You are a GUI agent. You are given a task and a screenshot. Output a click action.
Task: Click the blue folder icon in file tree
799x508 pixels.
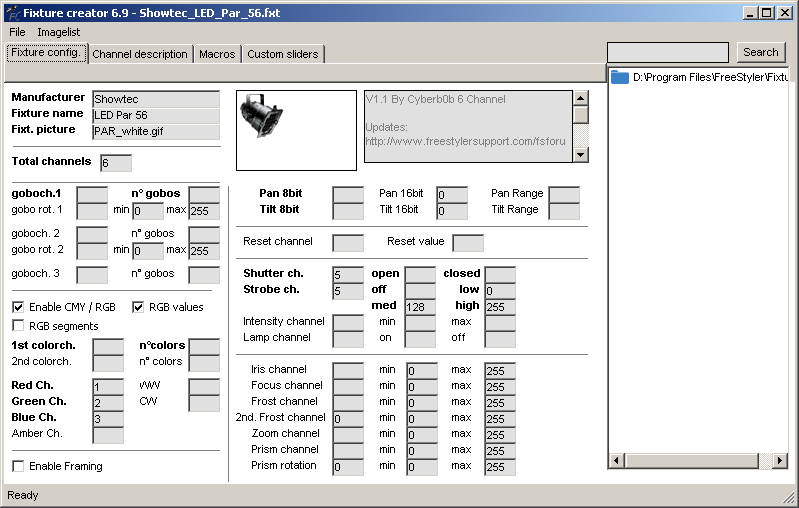620,77
